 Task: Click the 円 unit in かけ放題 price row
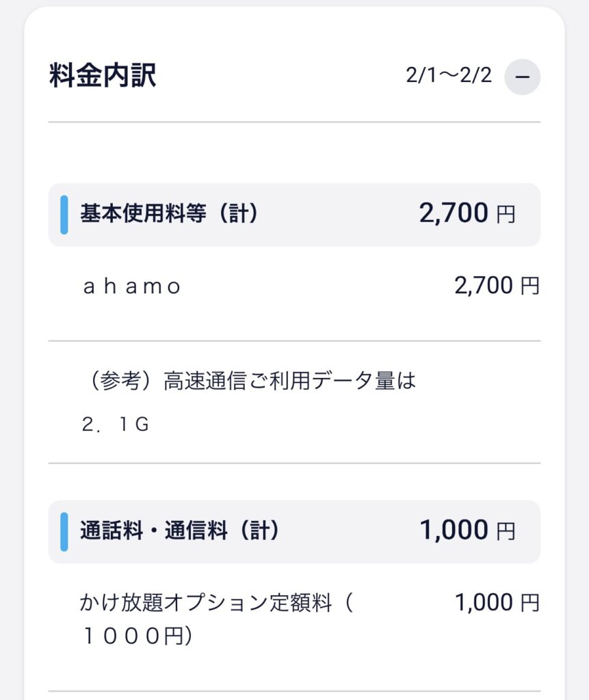click(530, 604)
